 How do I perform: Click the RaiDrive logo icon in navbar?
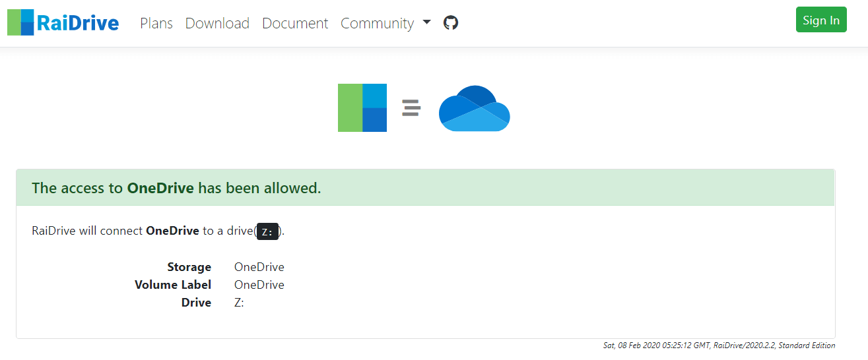[20, 22]
